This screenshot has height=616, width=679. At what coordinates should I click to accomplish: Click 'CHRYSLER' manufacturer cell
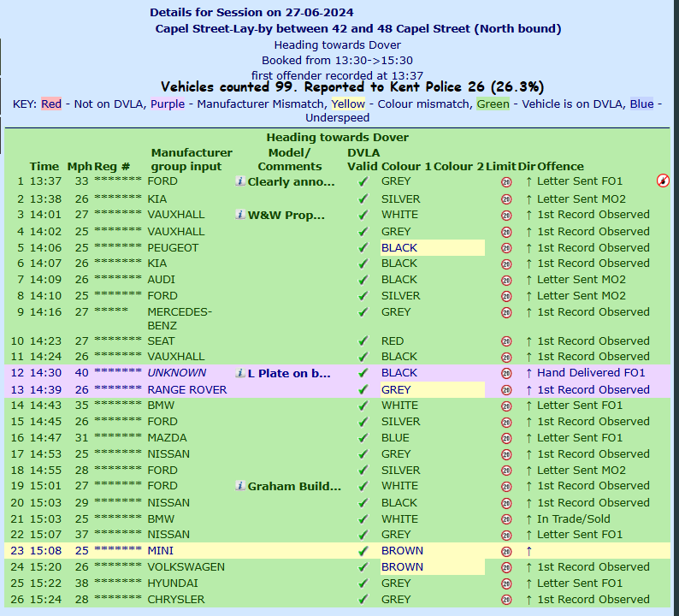[x=176, y=599]
